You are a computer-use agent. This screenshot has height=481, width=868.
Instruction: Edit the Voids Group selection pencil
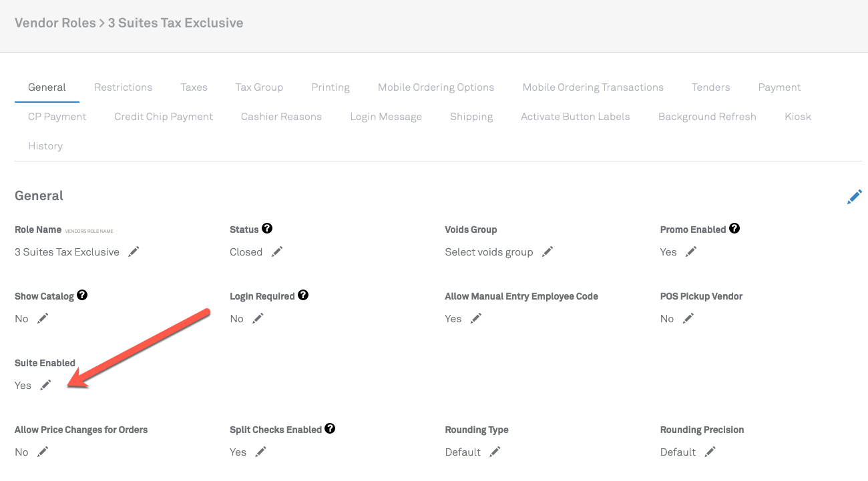[548, 252]
